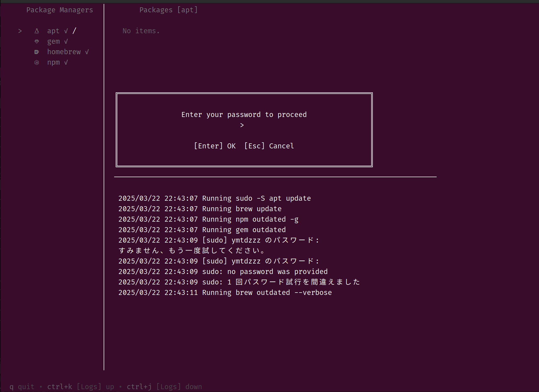Image resolution: width=539 pixels, height=392 pixels.
Task: Focus the password input prompt
Action: click(x=244, y=125)
